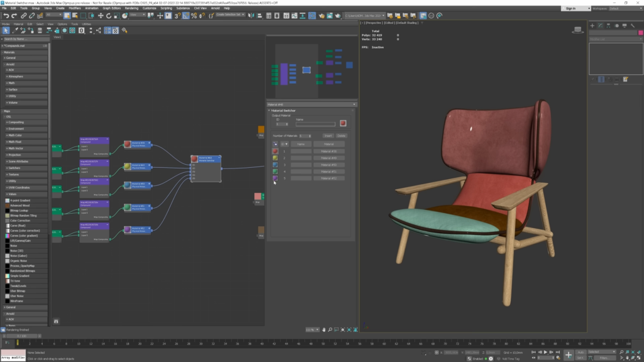644x362 pixels.
Task: Click the Render teapot icon
Action: point(338,16)
